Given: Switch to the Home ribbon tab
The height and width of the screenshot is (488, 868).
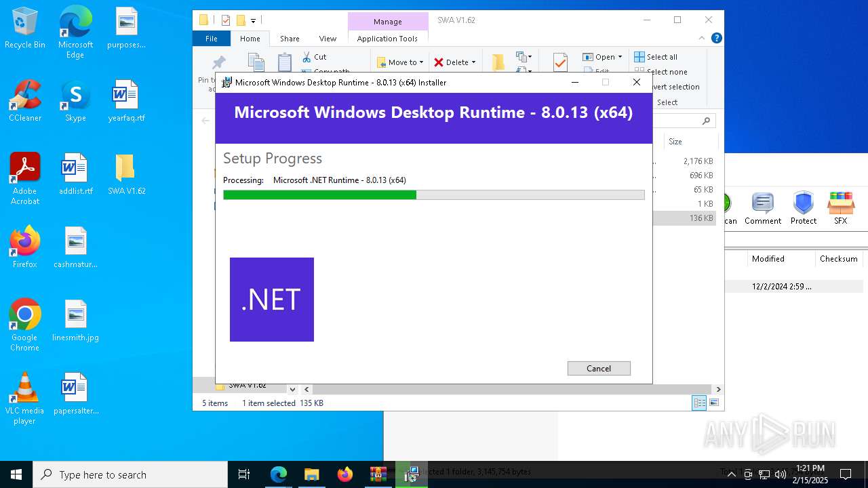Looking at the screenshot, I should click(250, 39).
